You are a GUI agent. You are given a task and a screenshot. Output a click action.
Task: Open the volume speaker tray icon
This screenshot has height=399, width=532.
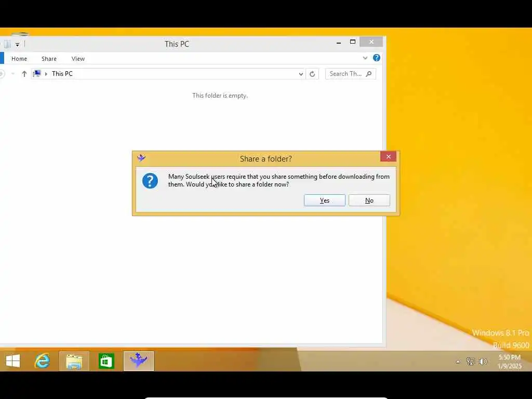click(483, 362)
